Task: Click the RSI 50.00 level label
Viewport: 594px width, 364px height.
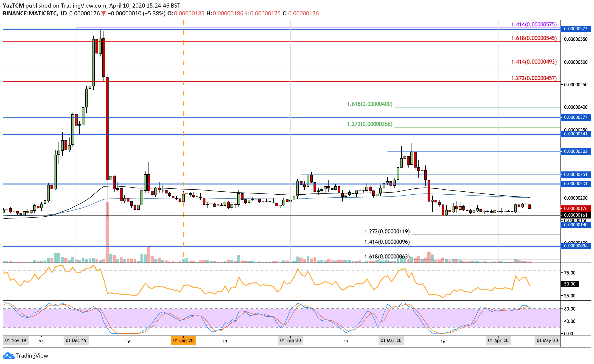Action: (x=570, y=284)
